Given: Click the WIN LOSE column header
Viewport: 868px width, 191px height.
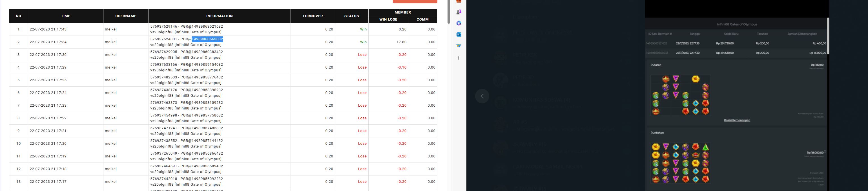Looking at the screenshot, I should [x=388, y=19].
